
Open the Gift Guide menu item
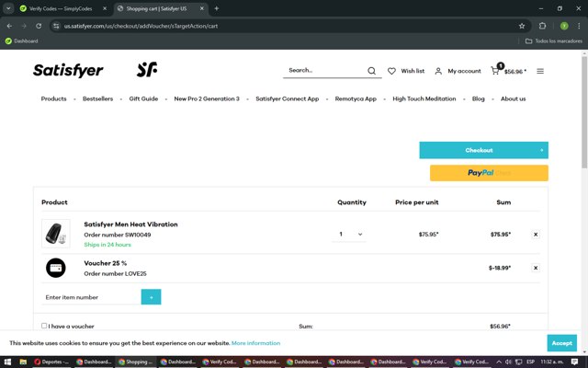click(x=143, y=98)
